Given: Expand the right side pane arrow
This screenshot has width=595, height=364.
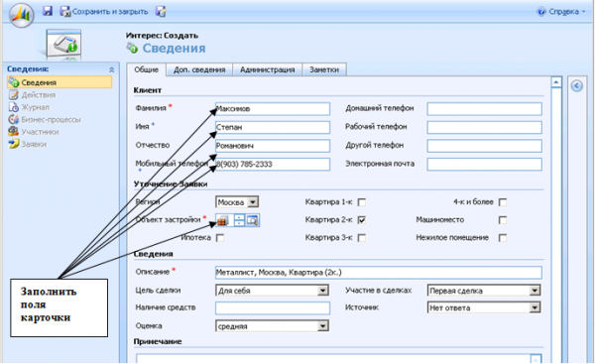Looking at the screenshot, I should (x=577, y=85).
